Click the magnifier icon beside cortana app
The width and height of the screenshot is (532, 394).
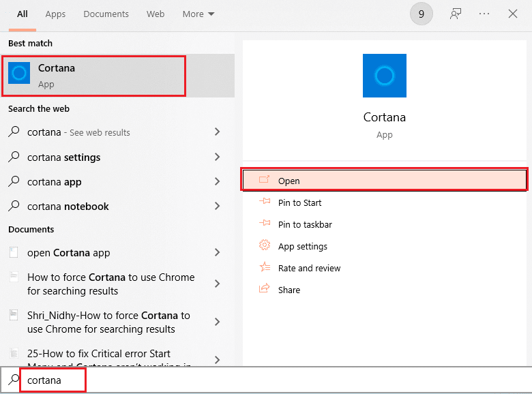(x=14, y=181)
